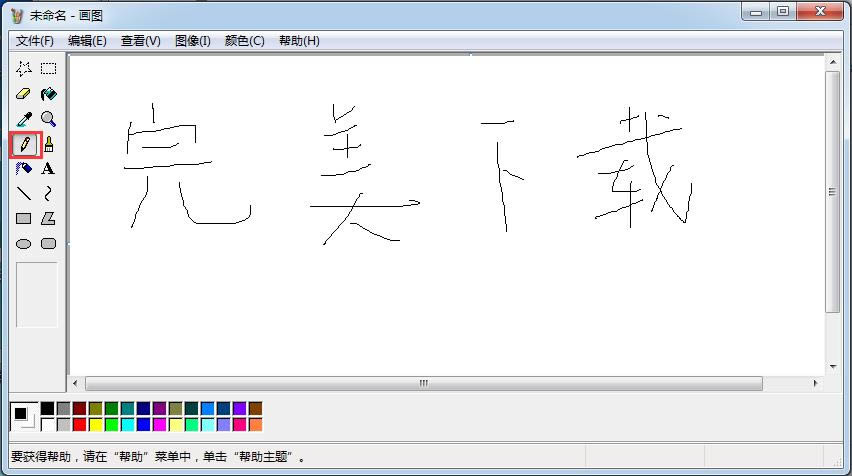Choose the Fill With Color bucket tool
852x476 pixels.
pos(48,93)
